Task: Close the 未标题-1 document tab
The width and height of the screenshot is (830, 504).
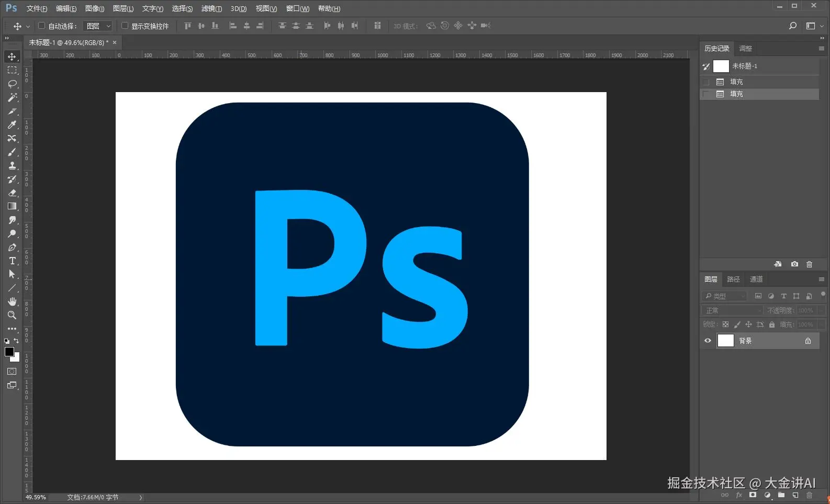Action: coord(115,42)
